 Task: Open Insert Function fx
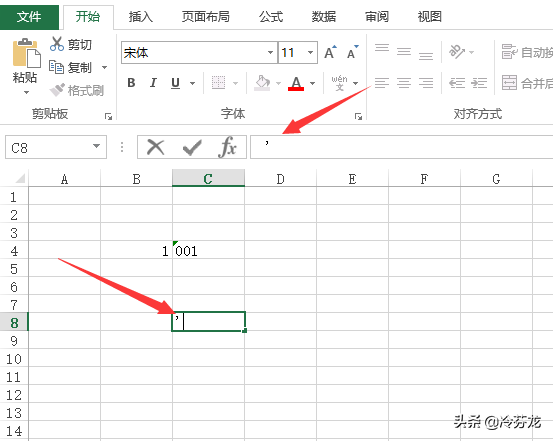[x=227, y=147]
